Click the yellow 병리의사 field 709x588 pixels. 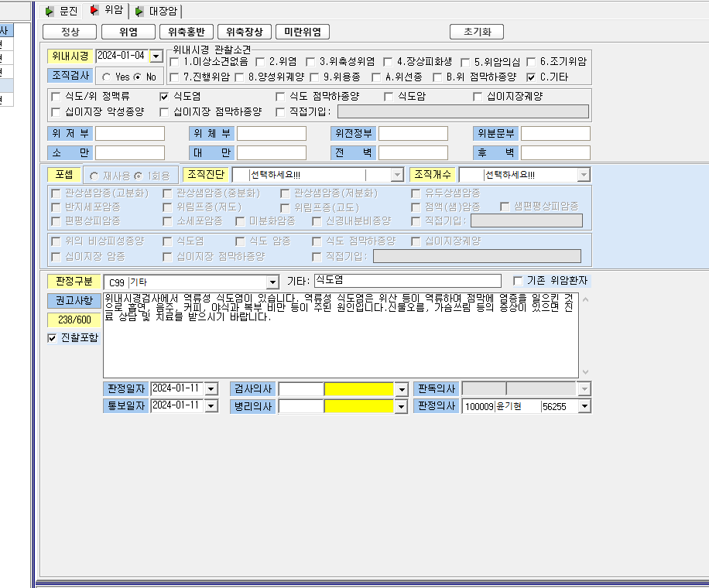click(x=359, y=406)
